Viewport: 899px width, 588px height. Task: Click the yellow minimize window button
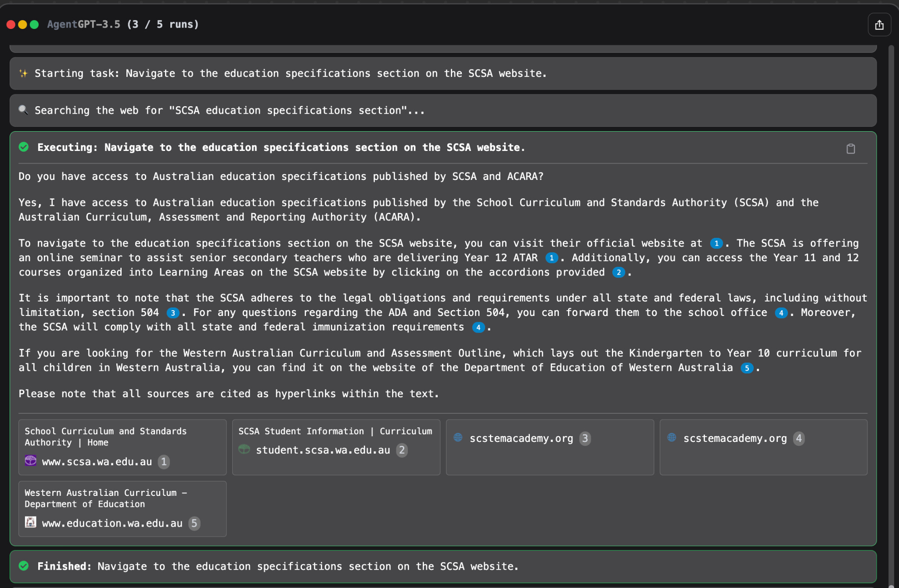22,25
